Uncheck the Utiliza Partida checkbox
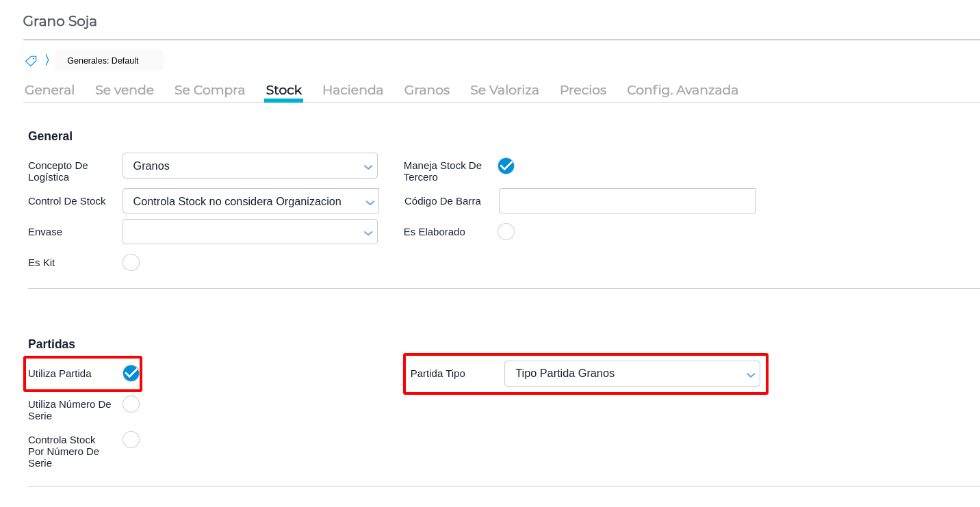Image resolution: width=980 pixels, height=507 pixels. 131,373
